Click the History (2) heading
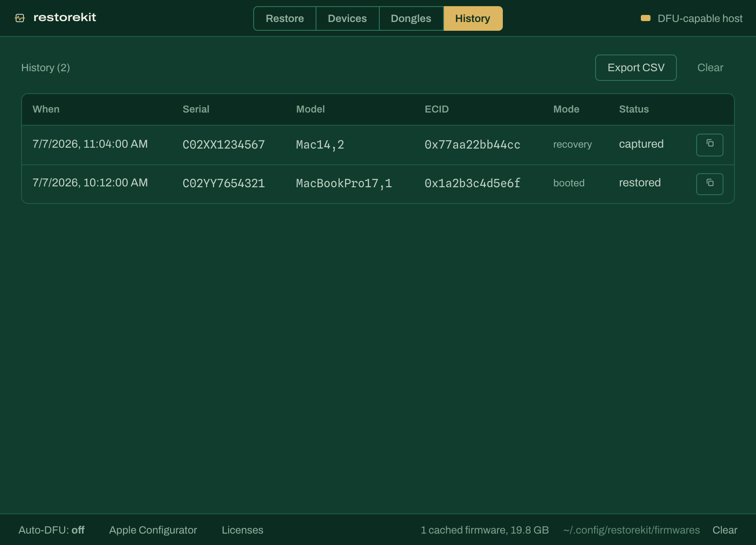The height and width of the screenshot is (545, 756). click(46, 68)
